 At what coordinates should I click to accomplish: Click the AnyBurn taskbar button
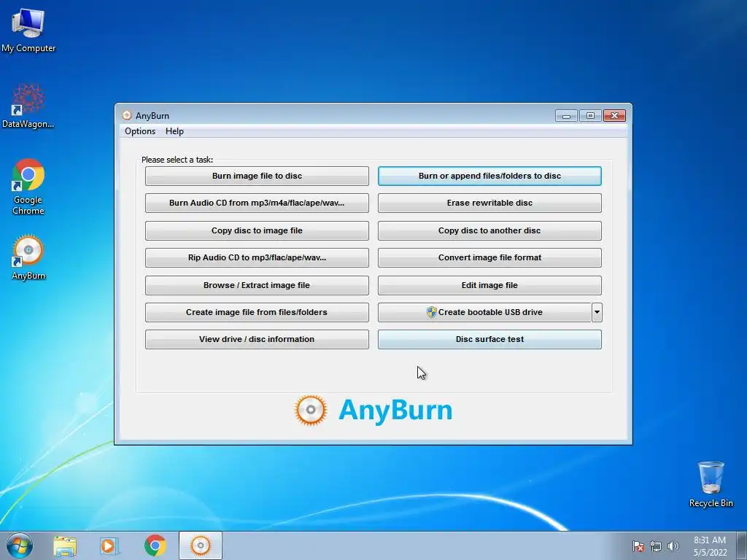pyautogui.click(x=201, y=545)
